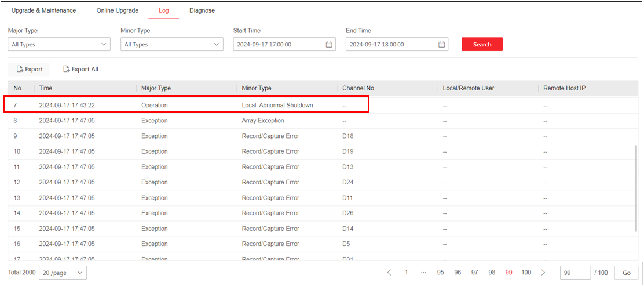Click the Export file icon

[x=19, y=69]
